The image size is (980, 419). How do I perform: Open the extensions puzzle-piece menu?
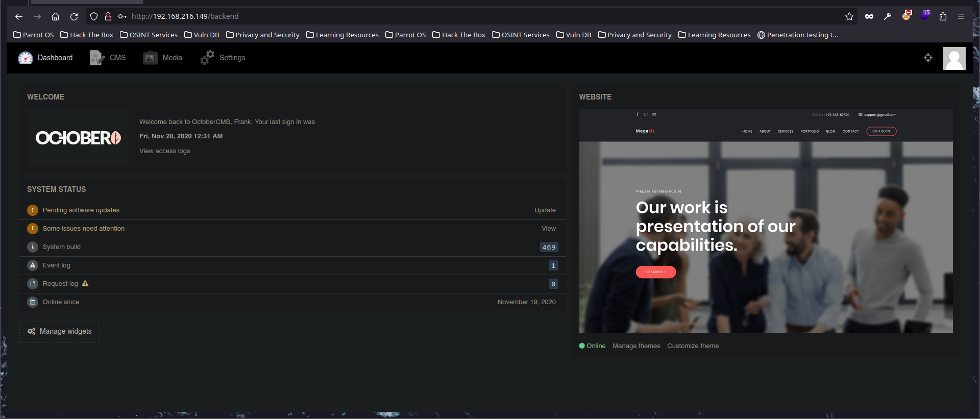pyautogui.click(x=943, y=16)
